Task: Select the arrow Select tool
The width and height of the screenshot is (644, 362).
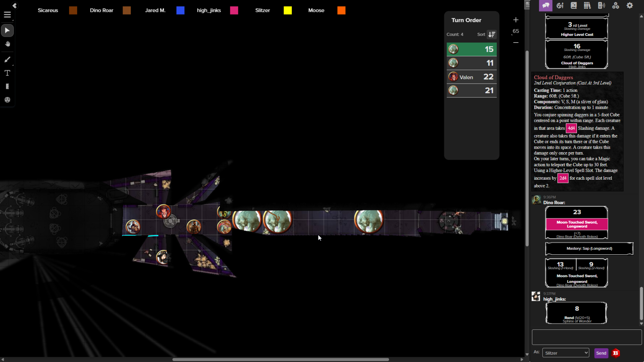Action: [x=7, y=31]
